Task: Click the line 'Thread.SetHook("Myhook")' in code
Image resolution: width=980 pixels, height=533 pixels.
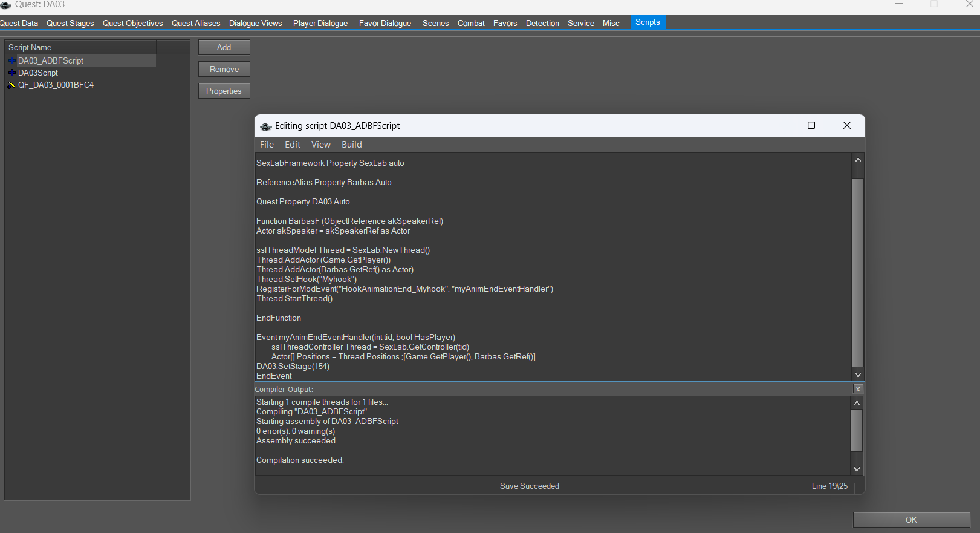Action: [307, 279]
